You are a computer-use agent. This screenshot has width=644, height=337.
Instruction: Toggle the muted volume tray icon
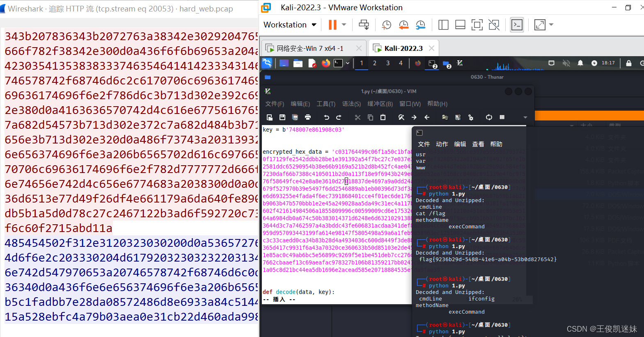point(566,63)
